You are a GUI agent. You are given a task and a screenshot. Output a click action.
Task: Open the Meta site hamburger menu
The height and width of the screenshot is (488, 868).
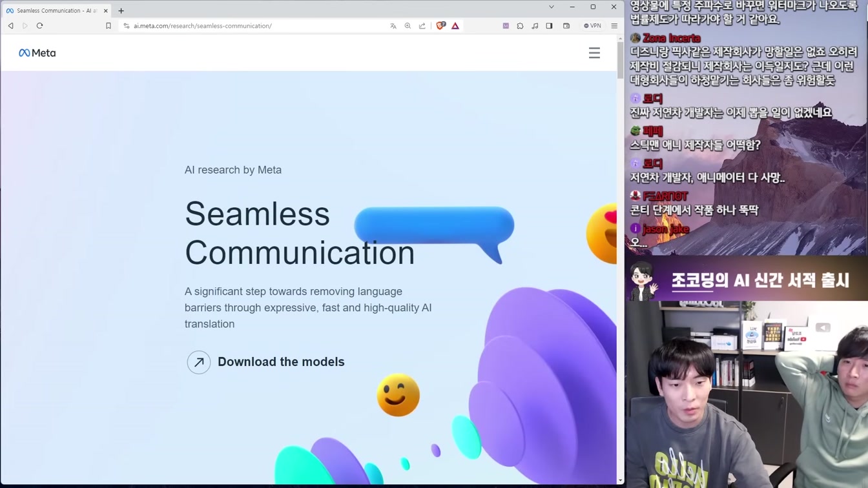point(594,53)
